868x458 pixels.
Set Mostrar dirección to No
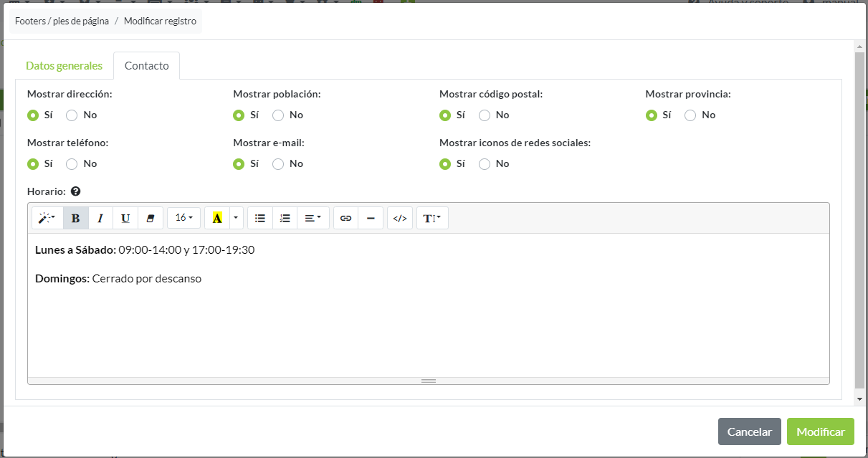click(x=72, y=115)
